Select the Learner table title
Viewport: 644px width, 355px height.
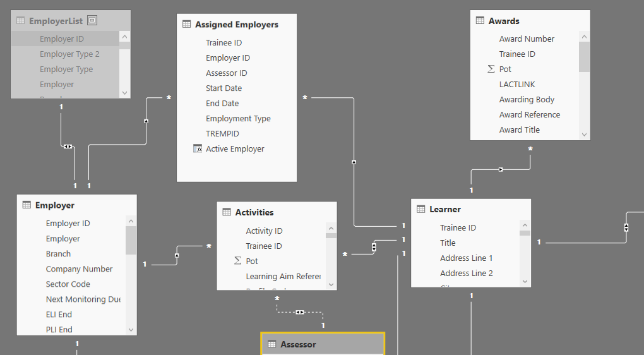click(x=445, y=209)
